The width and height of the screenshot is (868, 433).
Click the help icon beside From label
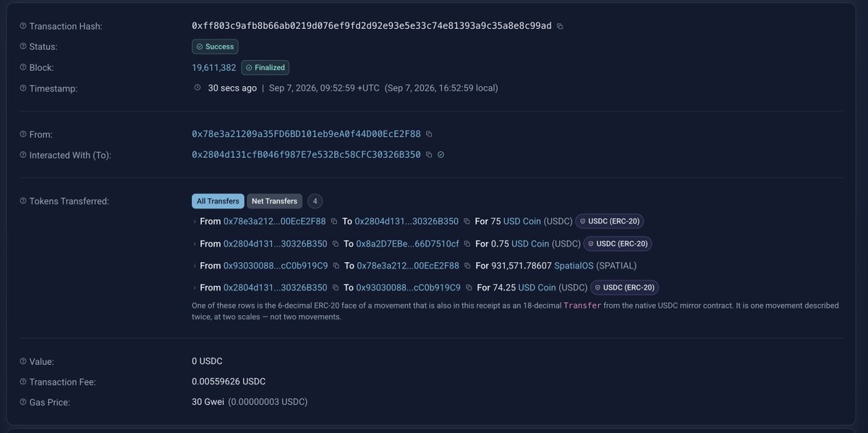coord(22,134)
